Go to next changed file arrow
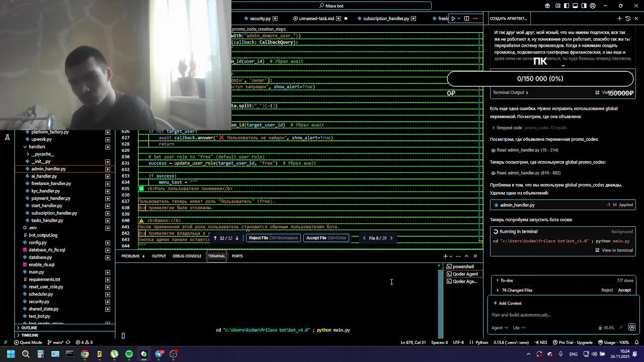Viewport: 644px width, 362px height. click(x=391, y=238)
